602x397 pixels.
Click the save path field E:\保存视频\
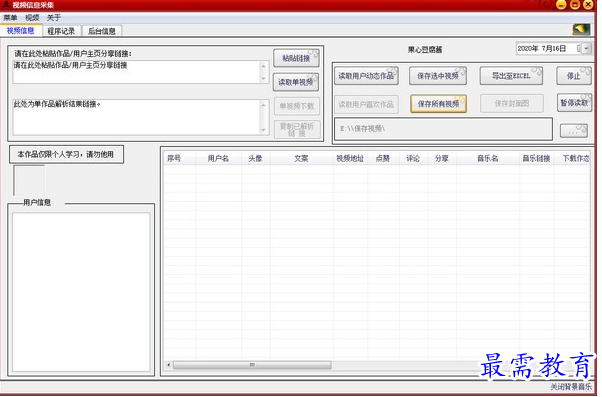(443, 129)
